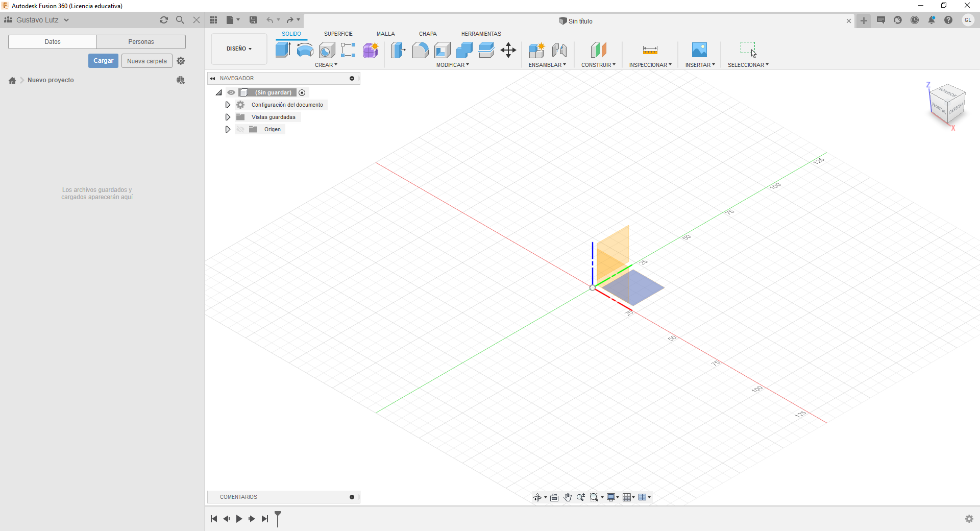Select the Shell tool icon
The width and height of the screenshot is (980, 531).
(x=442, y=50)
